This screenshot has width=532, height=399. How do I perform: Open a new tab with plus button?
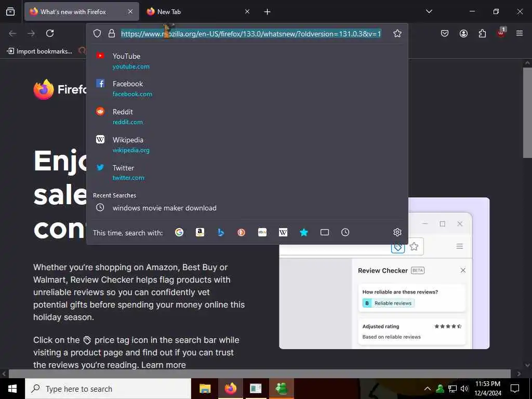(x=268, y=12)
